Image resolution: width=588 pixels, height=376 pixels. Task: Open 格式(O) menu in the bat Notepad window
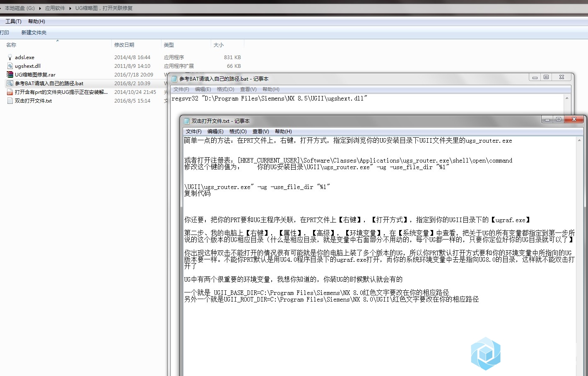tap(226, 89)
